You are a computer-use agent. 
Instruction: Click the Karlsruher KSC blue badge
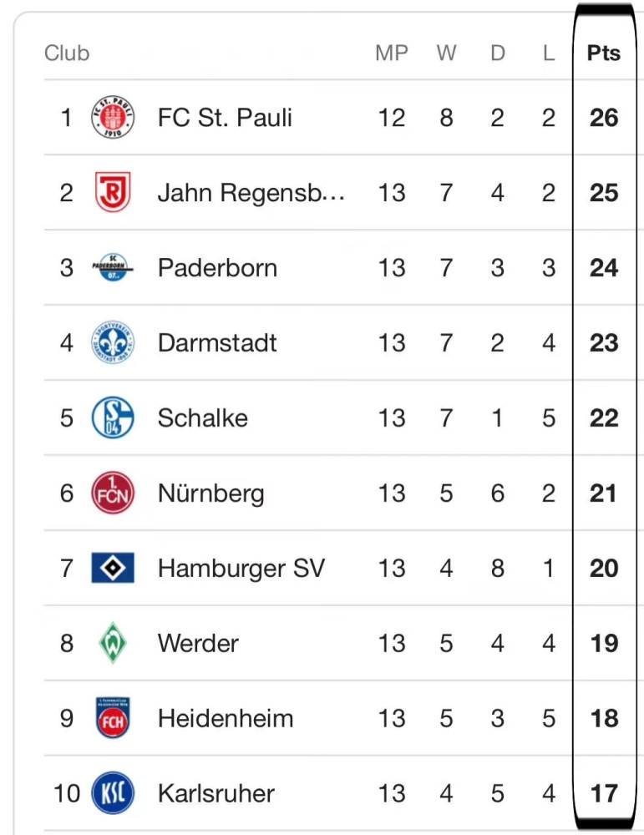point(113,793)
